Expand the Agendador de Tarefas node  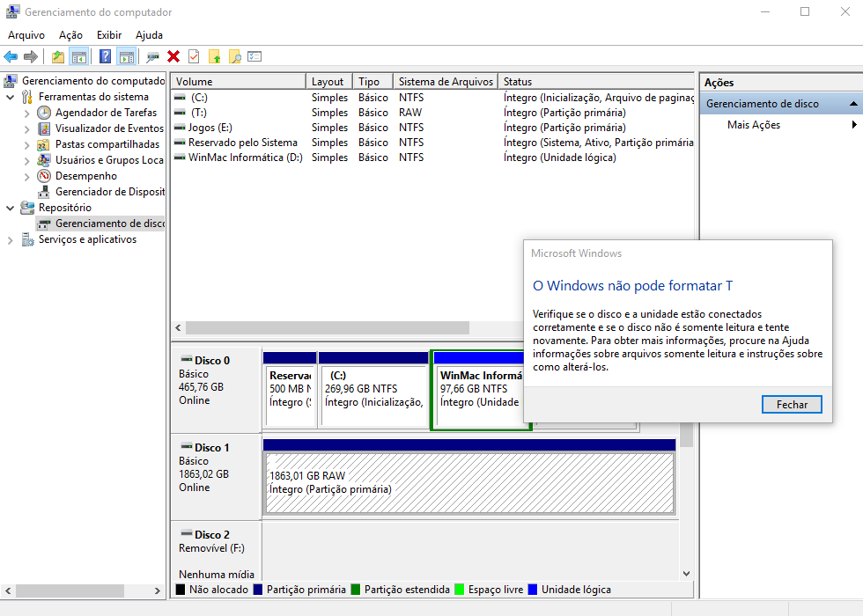click(27, 114)
